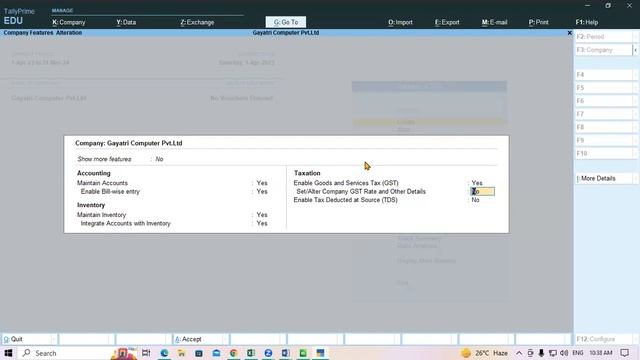Toggle Maintain Accounts Yes value

[262, 183]
